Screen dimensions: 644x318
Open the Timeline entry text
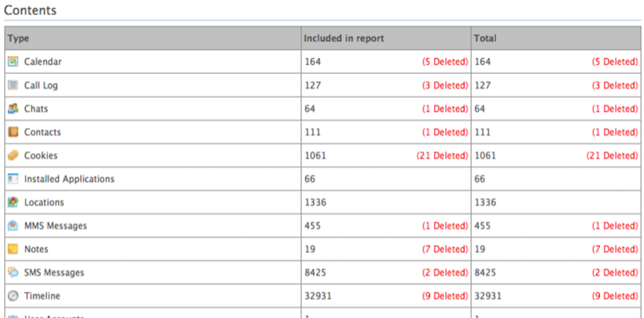(42, 295)
